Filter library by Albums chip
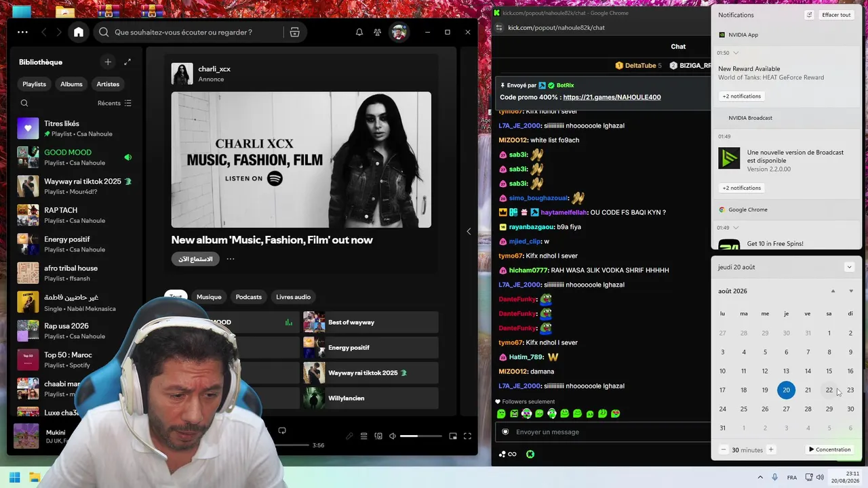 (71, 84)
